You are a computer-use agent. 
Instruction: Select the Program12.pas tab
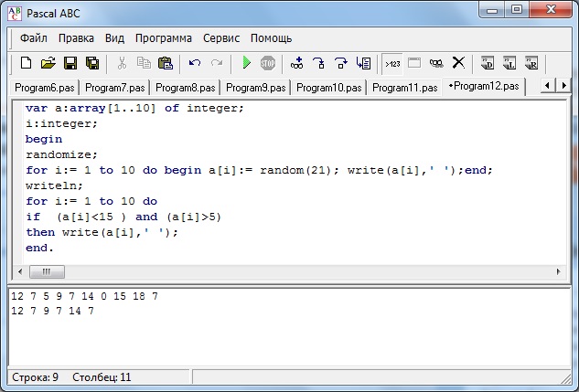click(x=484, y=86)
